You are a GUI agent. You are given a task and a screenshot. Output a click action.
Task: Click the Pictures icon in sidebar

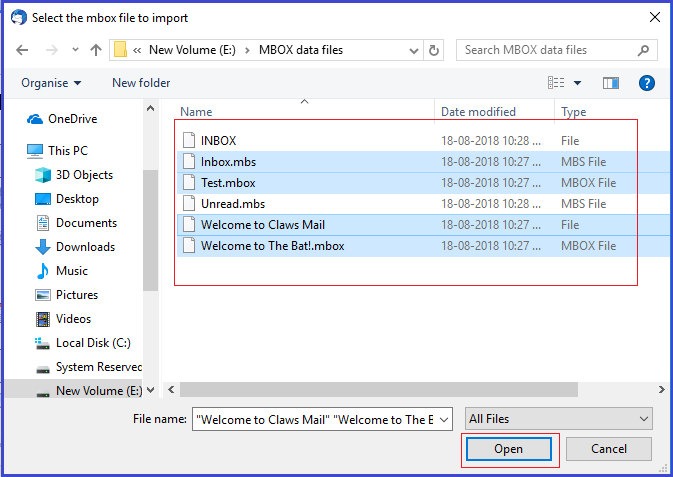point(43,295)
